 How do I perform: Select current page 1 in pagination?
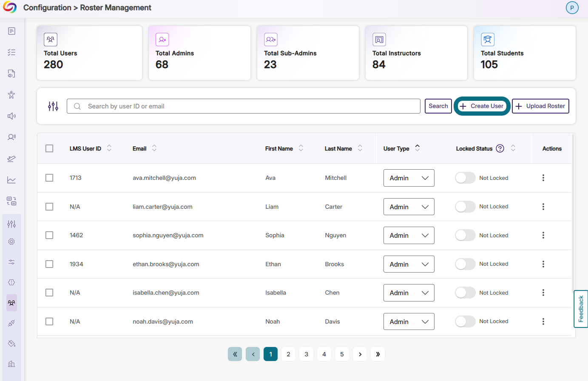(x=270, y=354)
